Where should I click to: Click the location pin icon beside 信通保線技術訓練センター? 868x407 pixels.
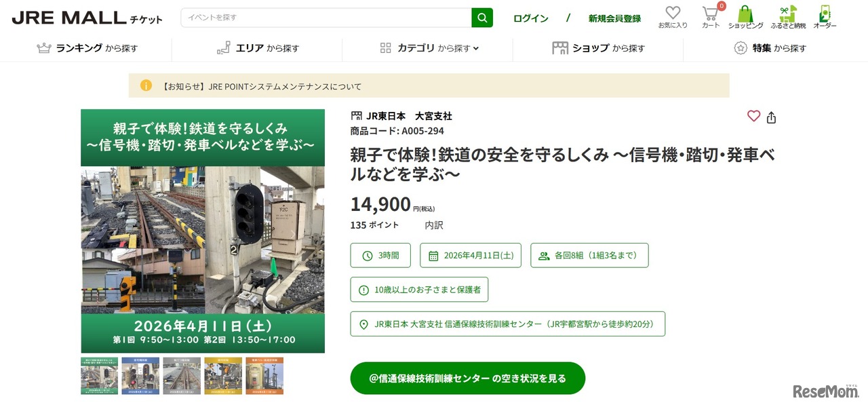[363, 324]
